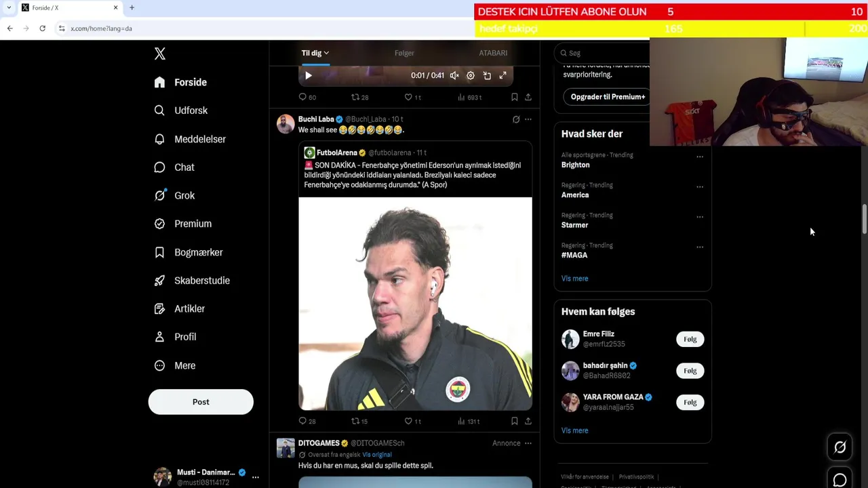Click Grok icon on Buchi Laba post

(x=516, y=119)
